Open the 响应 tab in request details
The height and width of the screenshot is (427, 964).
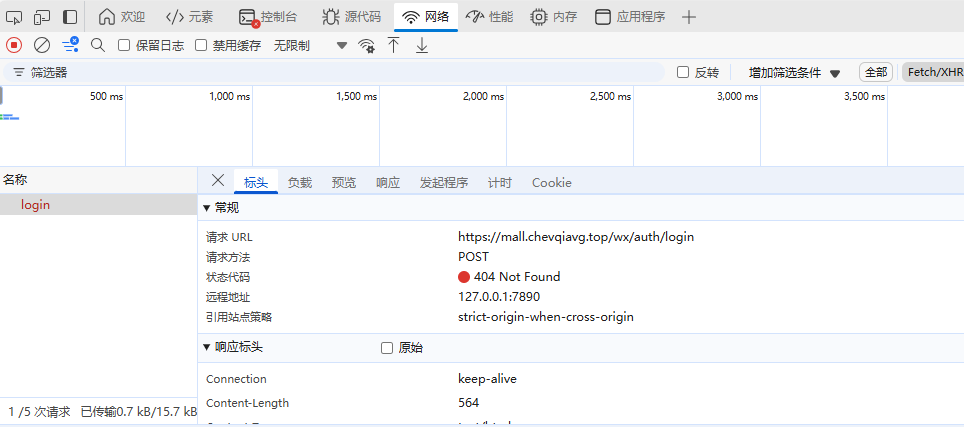[x=388, y=182]
